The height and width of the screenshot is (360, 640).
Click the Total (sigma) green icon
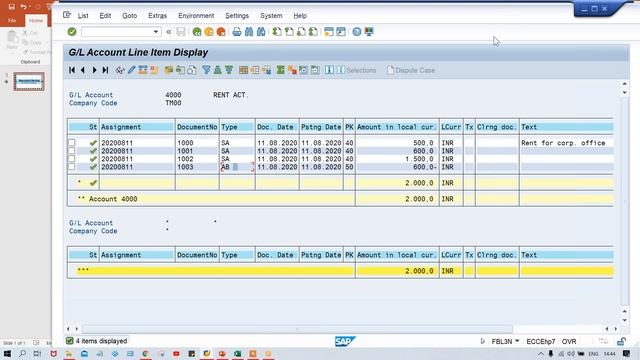pyautogui.click(x=280, y=70)
